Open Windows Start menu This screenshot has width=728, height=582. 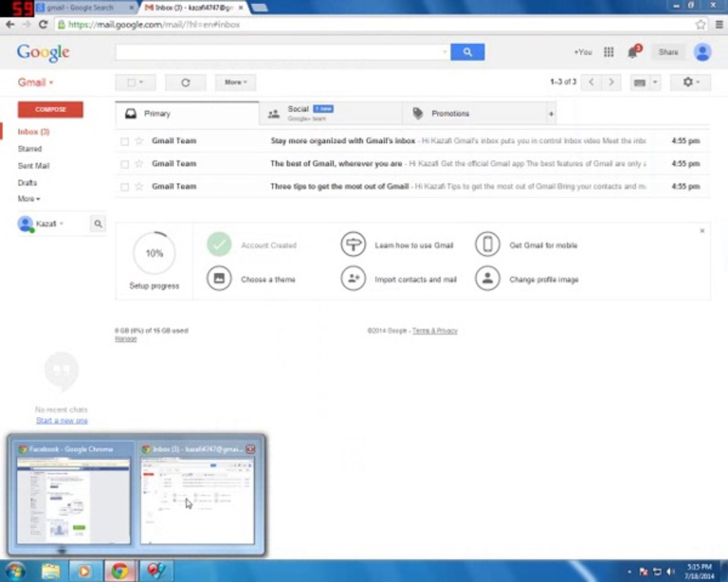pyautogui.click(x=15, y=571)
